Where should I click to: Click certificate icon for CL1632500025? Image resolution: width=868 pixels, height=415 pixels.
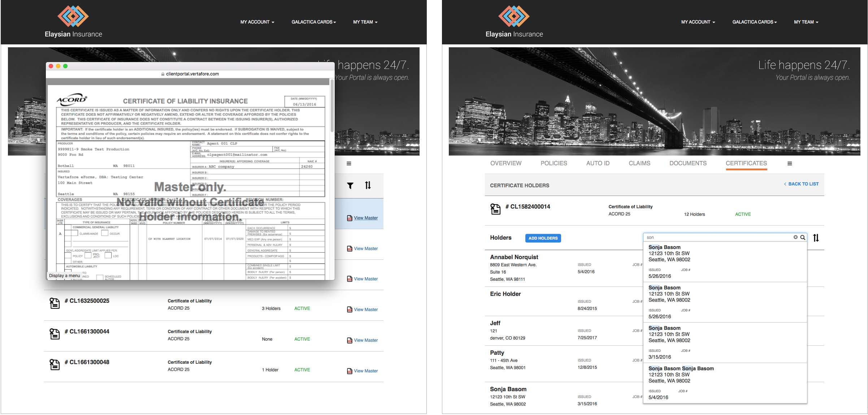(x=55, y=303)
